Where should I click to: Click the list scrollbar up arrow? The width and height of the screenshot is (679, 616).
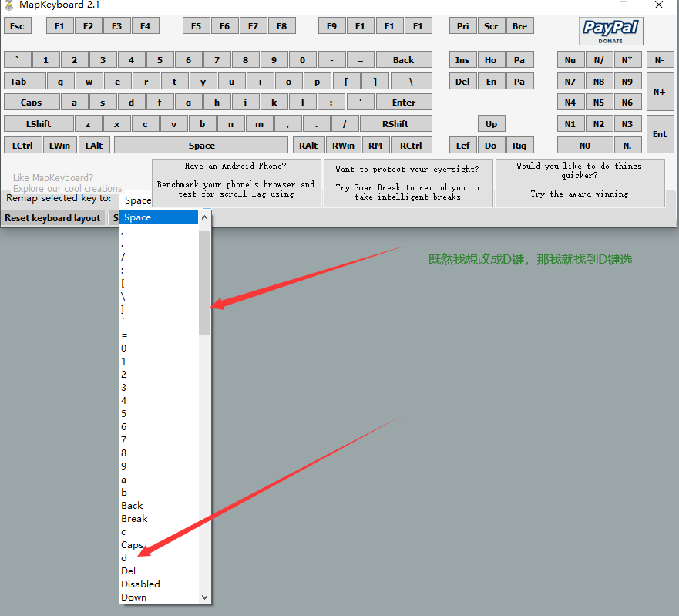coord(204,218)
